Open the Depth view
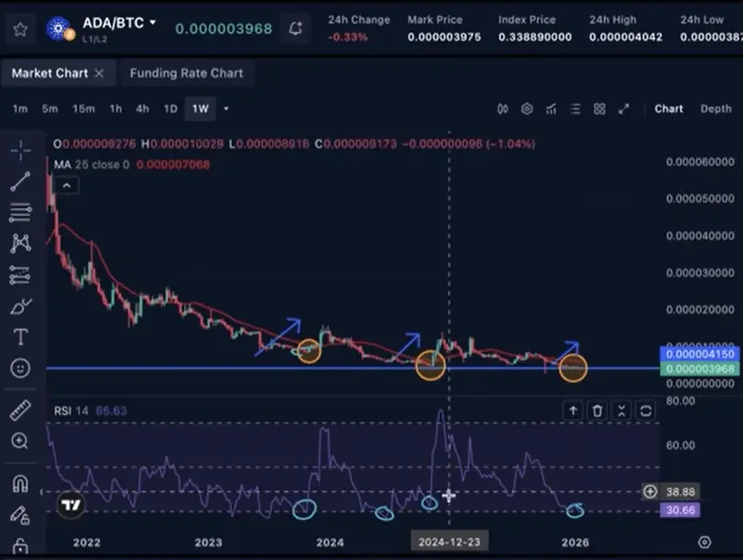 click(716, 108)
